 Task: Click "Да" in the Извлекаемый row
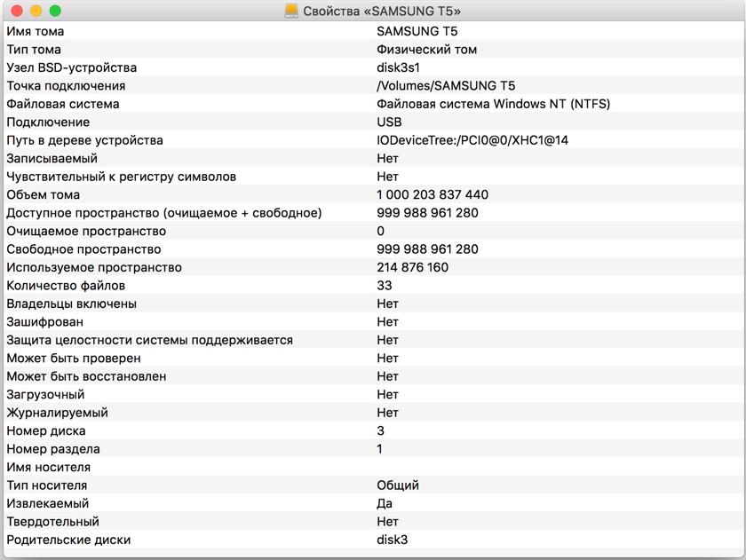(385, 504)
